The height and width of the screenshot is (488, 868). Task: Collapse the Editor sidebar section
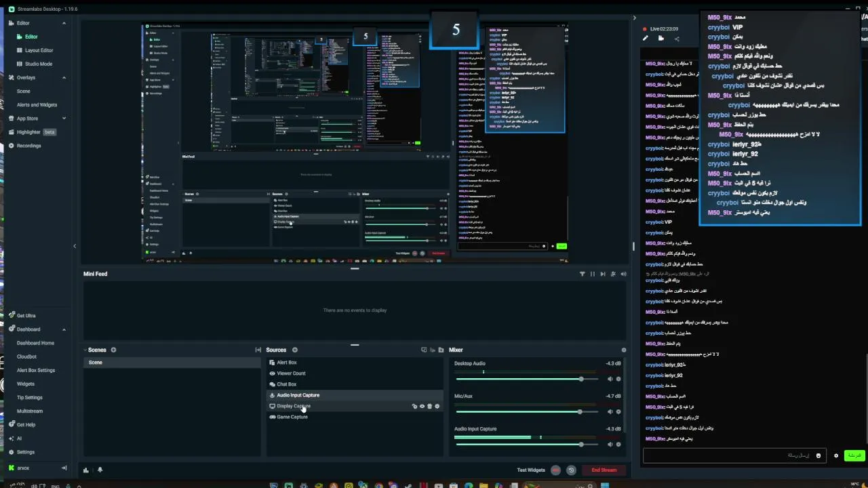64,23
